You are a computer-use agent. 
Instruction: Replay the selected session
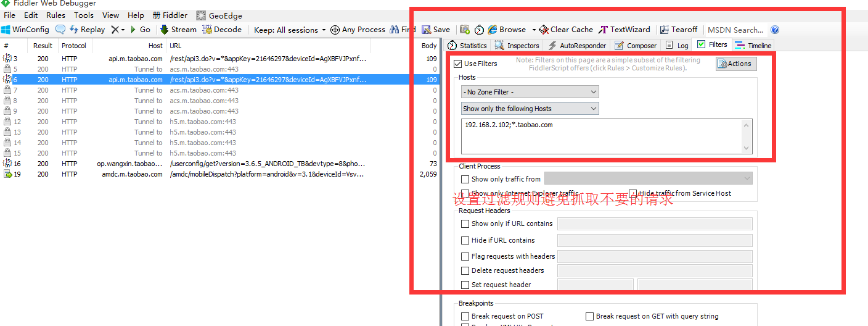(x=87, y=30)
